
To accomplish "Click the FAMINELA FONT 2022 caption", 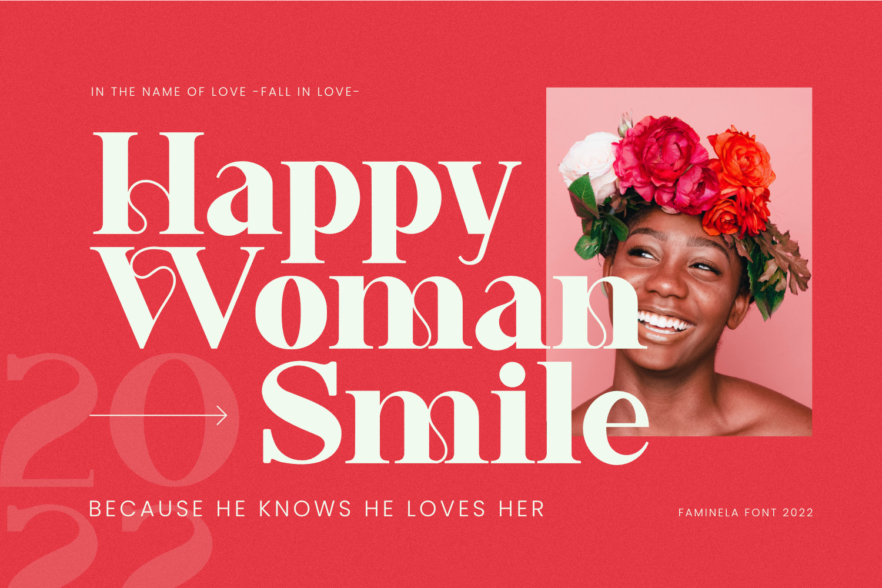I will pos(746,513).
